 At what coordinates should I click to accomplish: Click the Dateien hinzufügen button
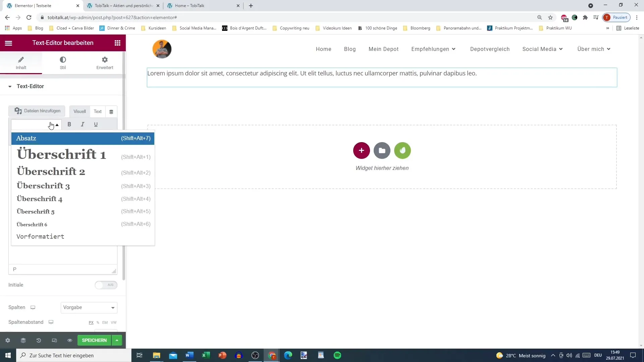click(37, 111)
